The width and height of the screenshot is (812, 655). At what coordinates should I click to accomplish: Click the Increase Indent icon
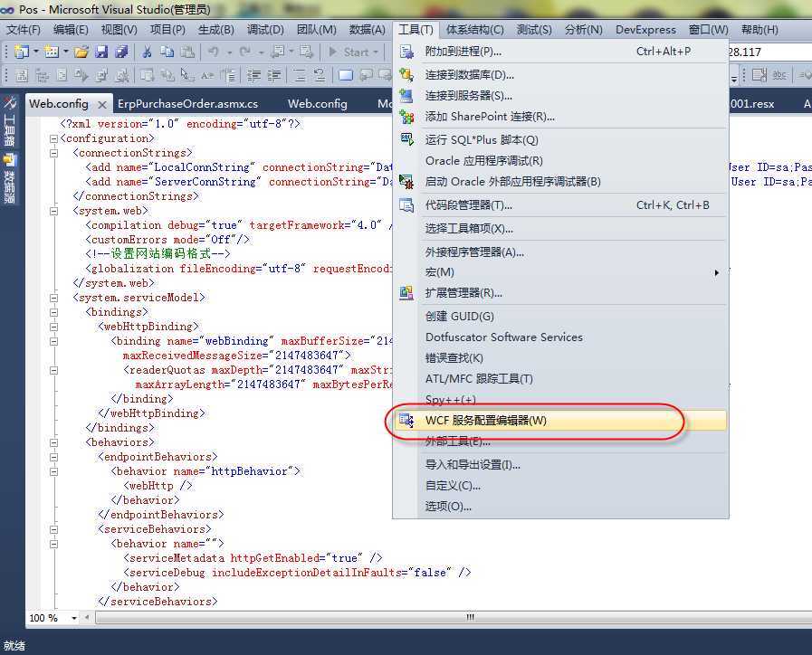274,75
